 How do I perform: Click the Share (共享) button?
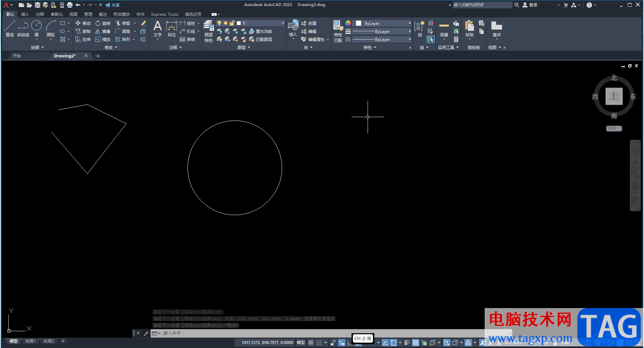click(x=112, y=5)
